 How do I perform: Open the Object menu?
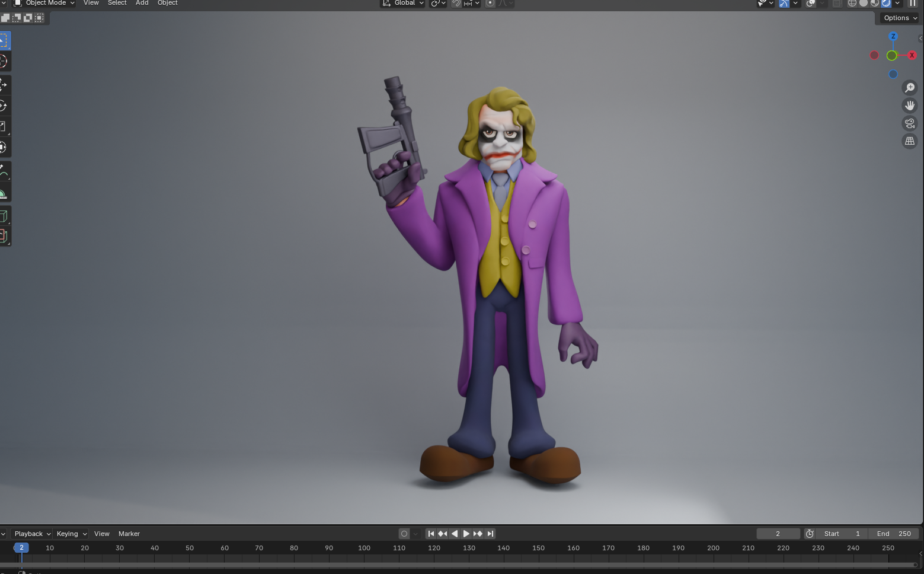tap(168, 3)
